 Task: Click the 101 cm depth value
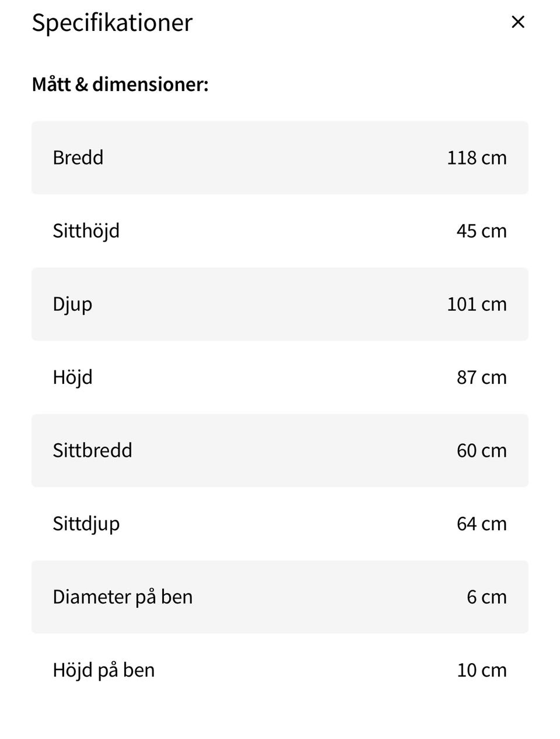(x=477, y=304)
